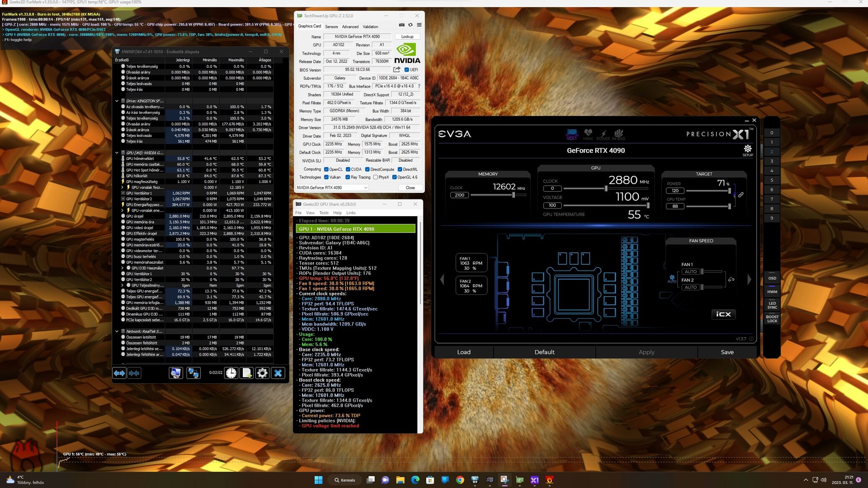868x488 pixels.
Task: Click the fan link chain icon in Fan Speed
Action: click(x=731, y=279)
